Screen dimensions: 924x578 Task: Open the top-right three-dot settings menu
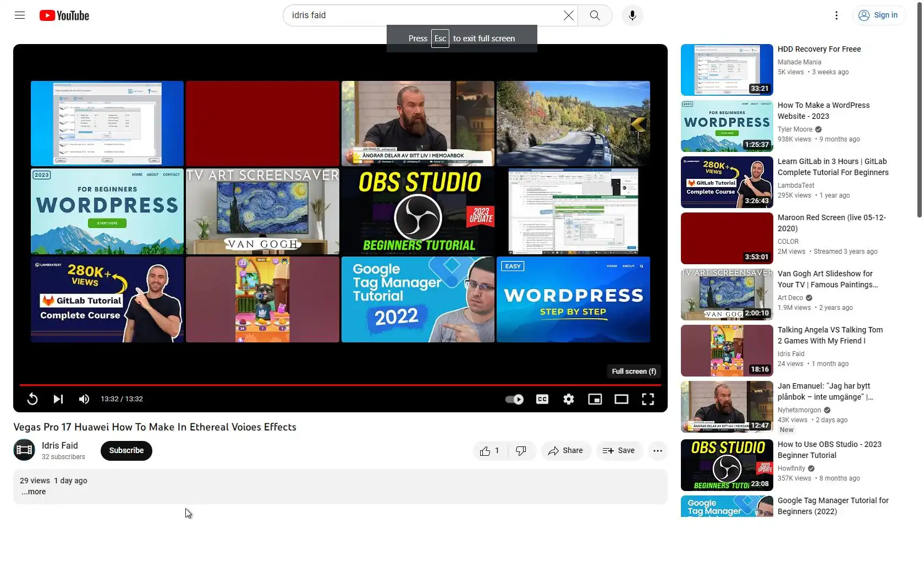[x=837, y=15]
